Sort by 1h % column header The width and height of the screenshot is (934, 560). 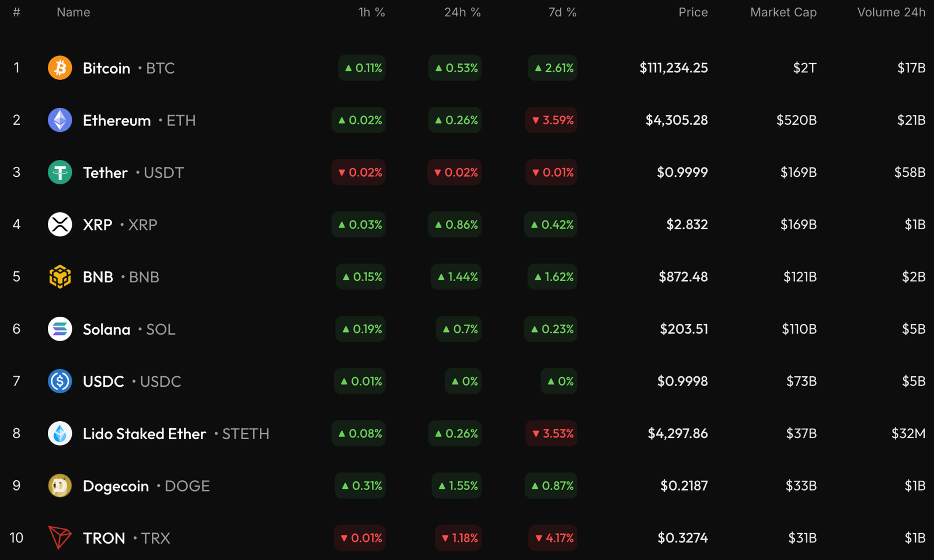(371, 12)
